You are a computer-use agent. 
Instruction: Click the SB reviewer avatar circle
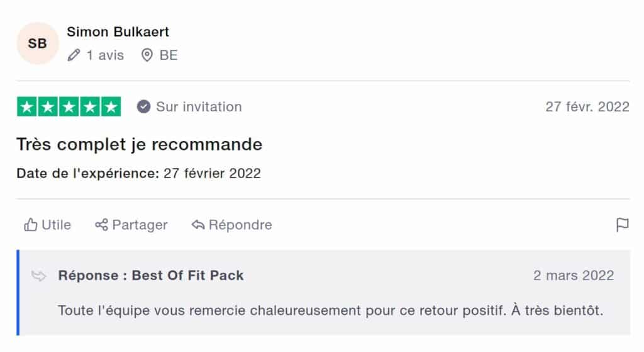[38, 43]
